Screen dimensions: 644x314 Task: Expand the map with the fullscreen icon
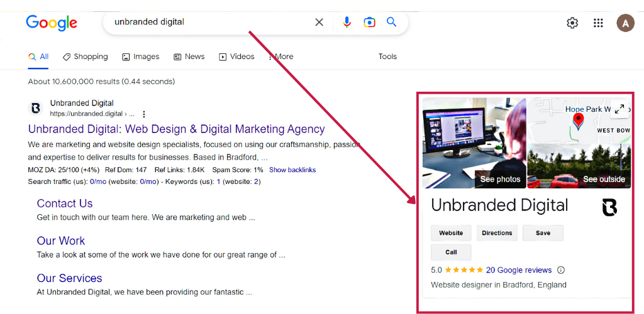click(x=619, y=109)
